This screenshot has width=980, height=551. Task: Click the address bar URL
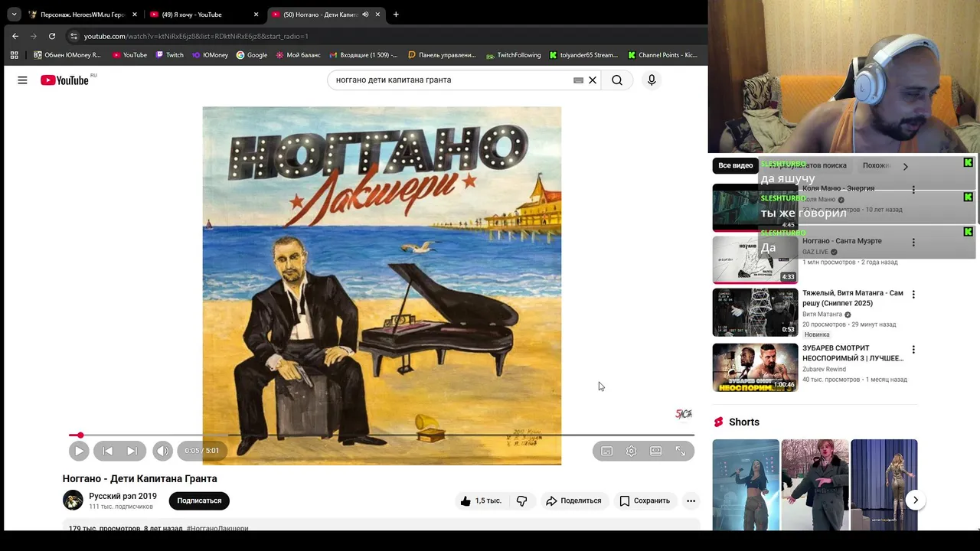coord(196,36)
